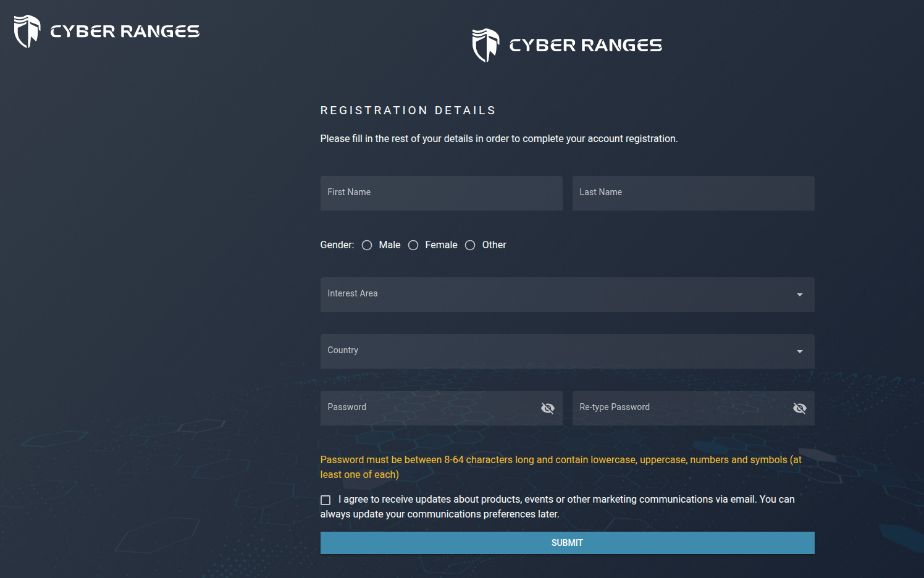The image size is (924, 578).
Task: Open the Country dropdown arrow
Action: [x=799, y=351]
